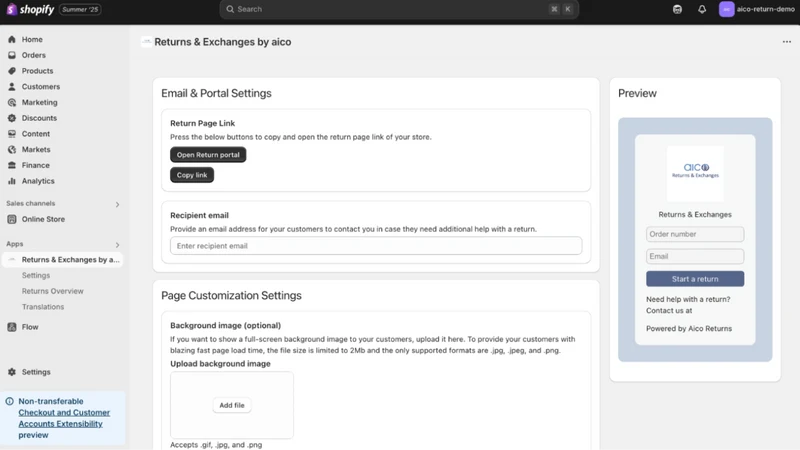The image size is (800, 450).
Task: Open the Home icon in sidebar
Action: (12, 39)
